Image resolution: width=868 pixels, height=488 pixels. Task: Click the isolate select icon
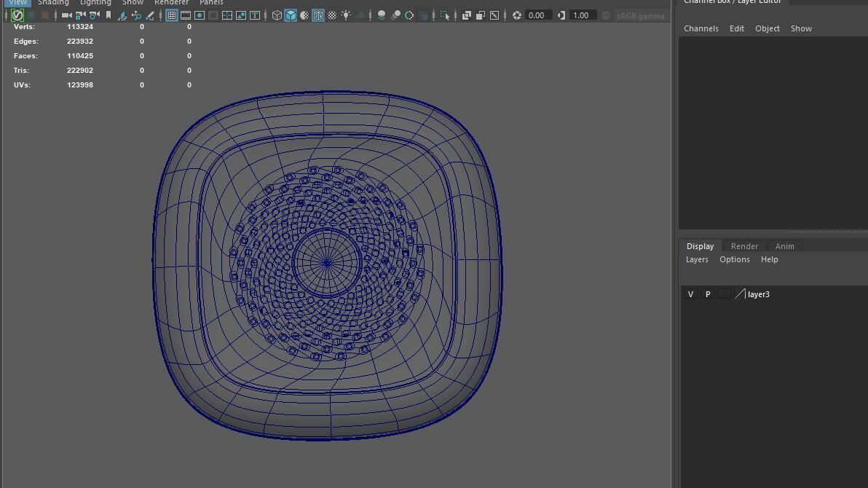[445, 15]
